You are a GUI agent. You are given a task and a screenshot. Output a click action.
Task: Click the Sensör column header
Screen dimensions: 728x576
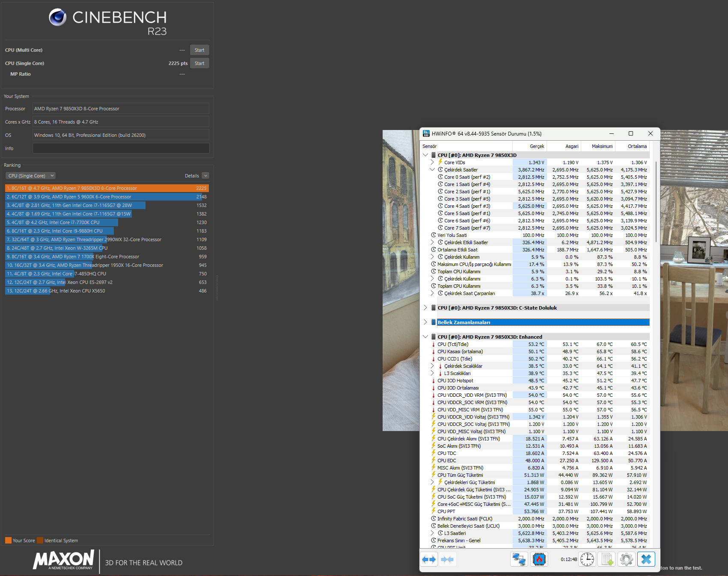click(430, 146)
